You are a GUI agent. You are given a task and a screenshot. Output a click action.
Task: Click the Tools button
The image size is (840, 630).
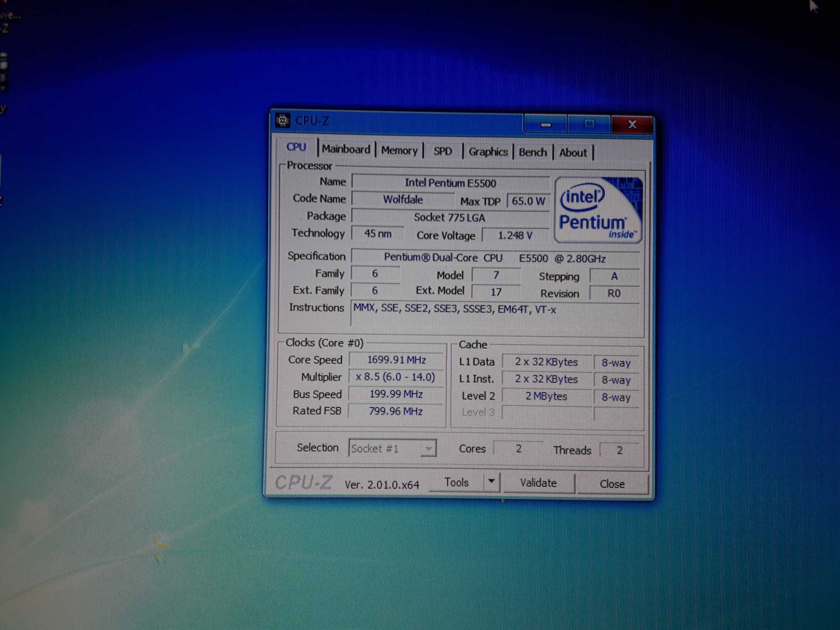pos(457,482)
